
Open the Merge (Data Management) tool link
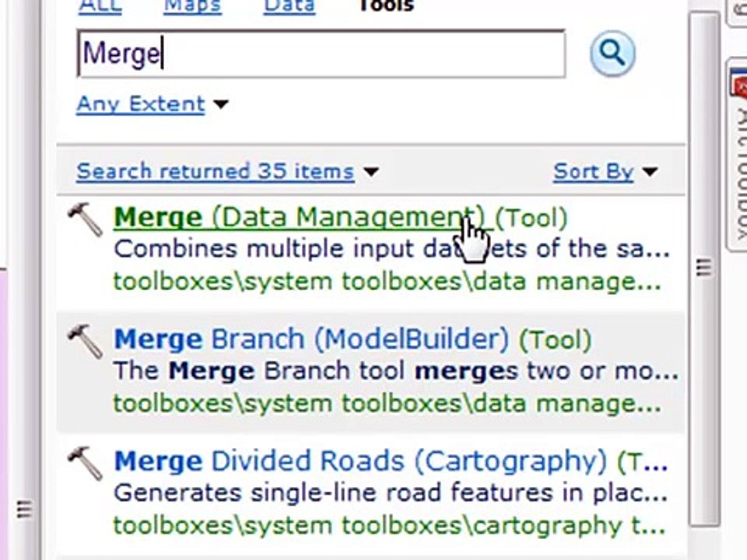coord(299,218)
